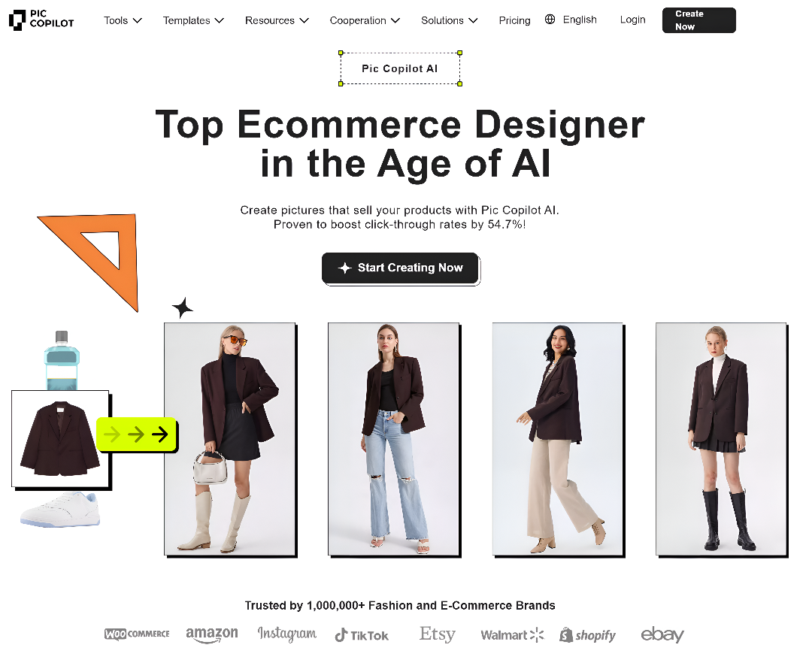Click the eBay brand logo
The width and height of the screenshot is (812, 657).
pyautogui.click(x=662, y=634)
